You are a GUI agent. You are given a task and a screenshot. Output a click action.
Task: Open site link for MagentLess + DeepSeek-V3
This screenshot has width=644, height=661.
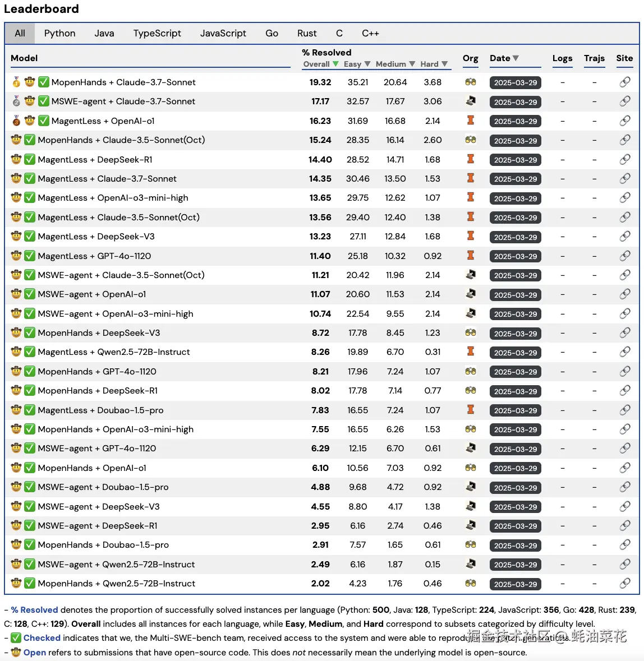coord(624,236)
